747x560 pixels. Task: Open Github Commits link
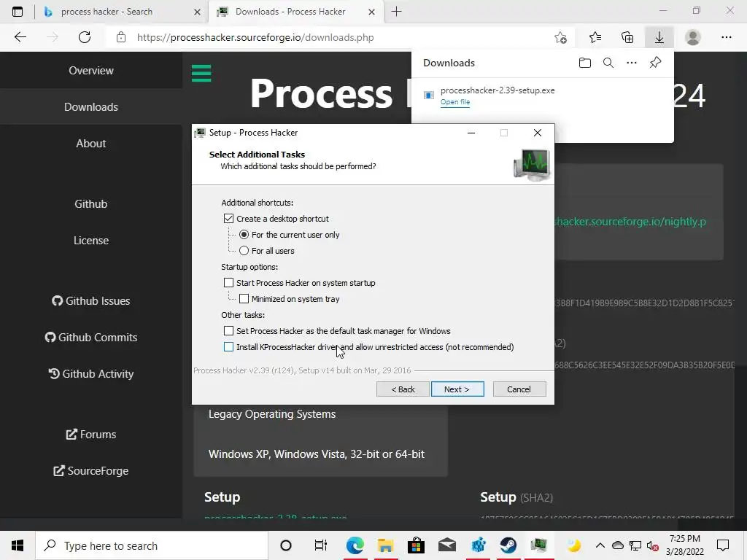(91, 338)
